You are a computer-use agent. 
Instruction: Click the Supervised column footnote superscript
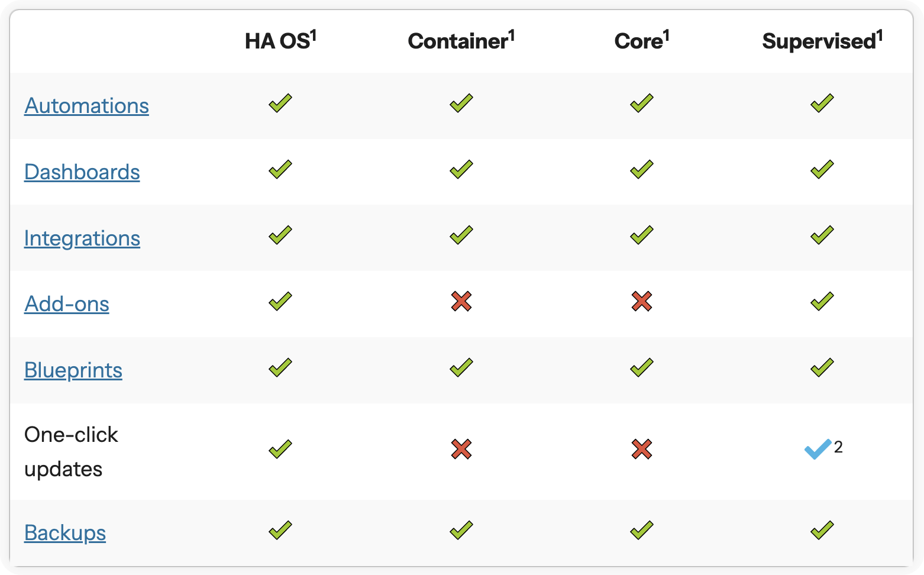(x=880, y=36)
